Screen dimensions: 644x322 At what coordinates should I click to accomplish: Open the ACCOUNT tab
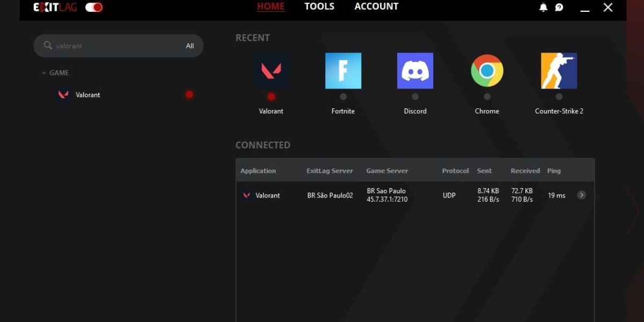pyautogui.click(x=376, y=6)
